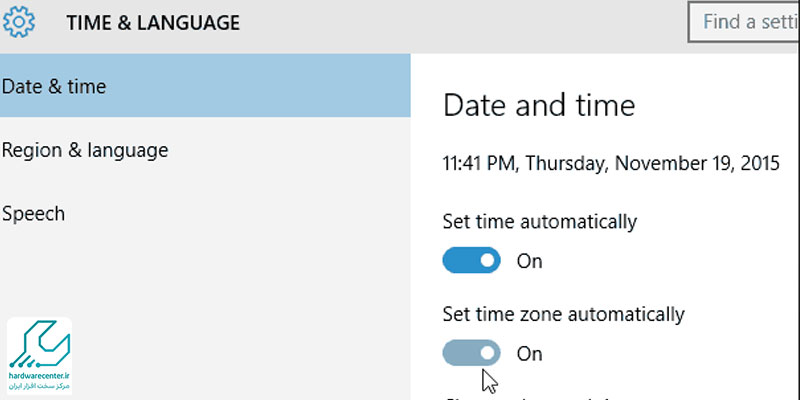
Task: Select the Date & time sidebar item
Action: tap(205, 86)
